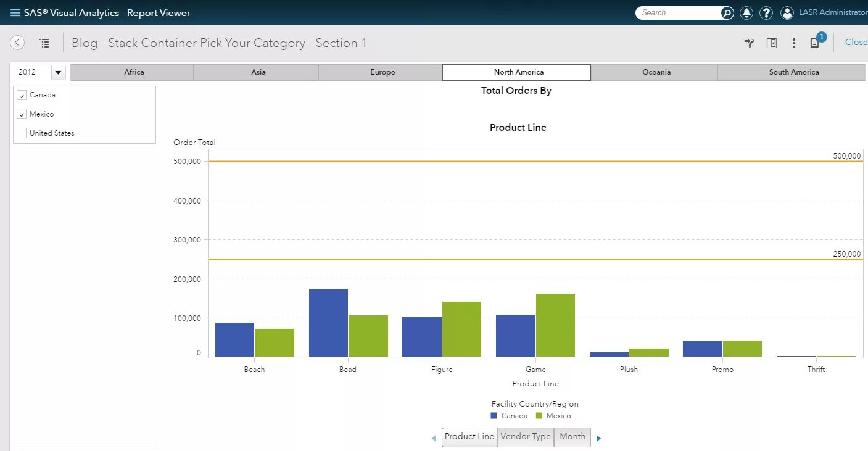Select the Vendor Type button

pos(526,437)
